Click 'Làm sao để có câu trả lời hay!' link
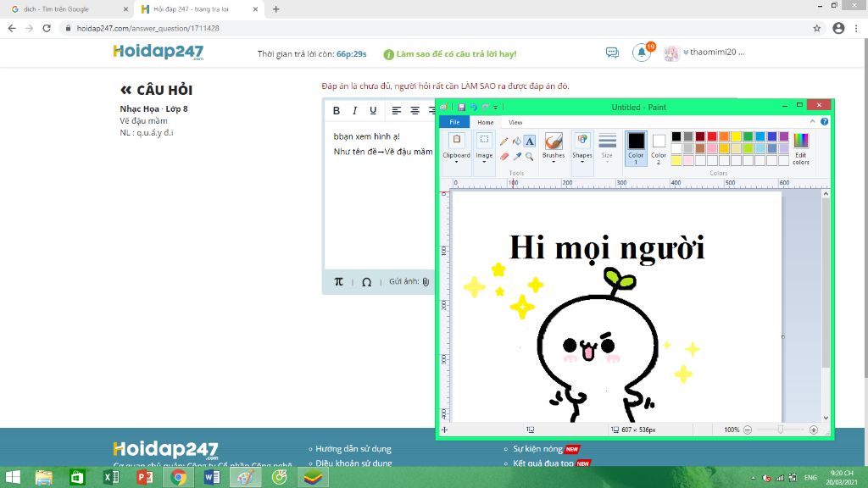Image resolution: width=868 pixels, height=488 pixels. tap(456, 53)
